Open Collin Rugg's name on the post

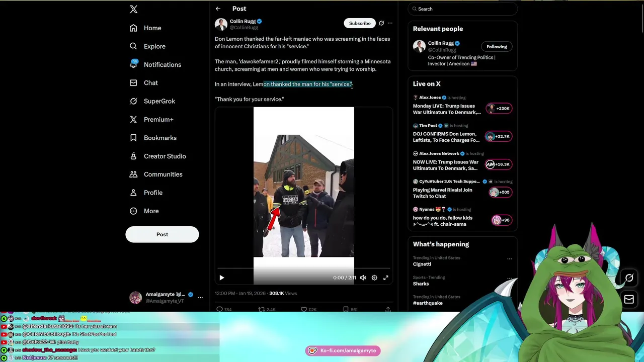click(x=243, y=22)
